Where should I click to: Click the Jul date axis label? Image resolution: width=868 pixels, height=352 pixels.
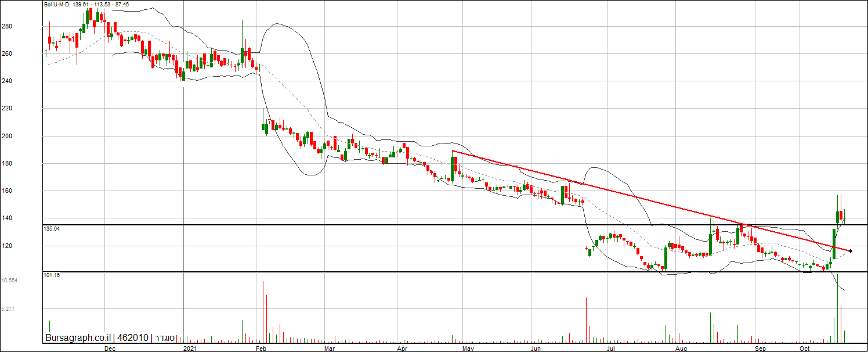click(x=611, y=349)
